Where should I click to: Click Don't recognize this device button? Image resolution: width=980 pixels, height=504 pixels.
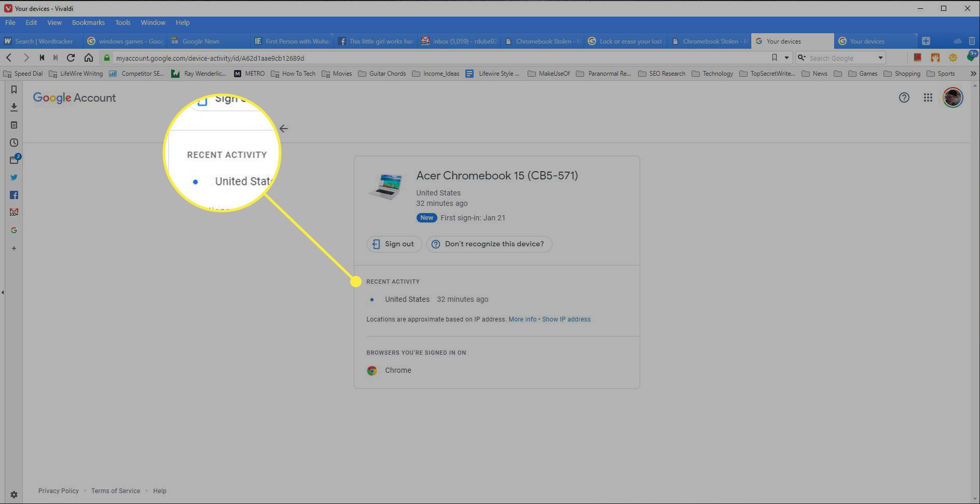(489, 244)
